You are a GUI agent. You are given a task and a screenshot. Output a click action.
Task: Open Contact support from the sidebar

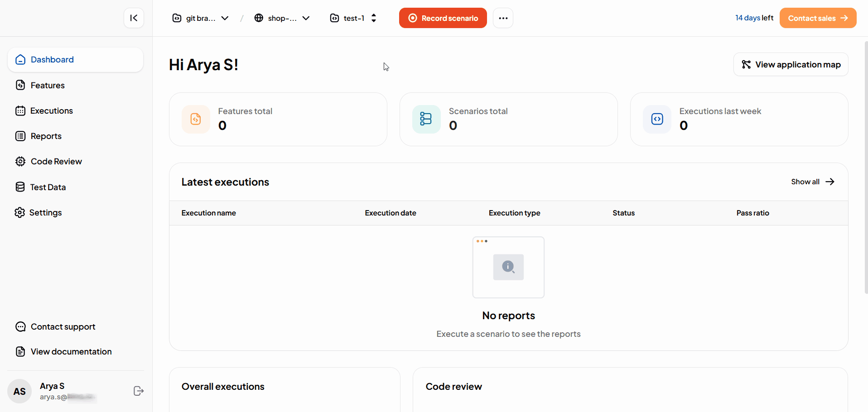(63, 326)
